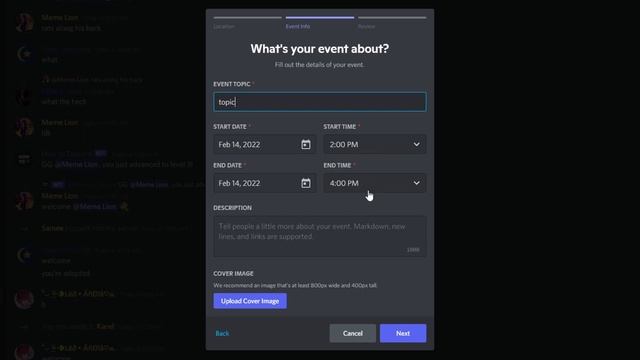Click the Cover Image label
640x360 pixels.
pyautogui.click(x=233, y=273)
